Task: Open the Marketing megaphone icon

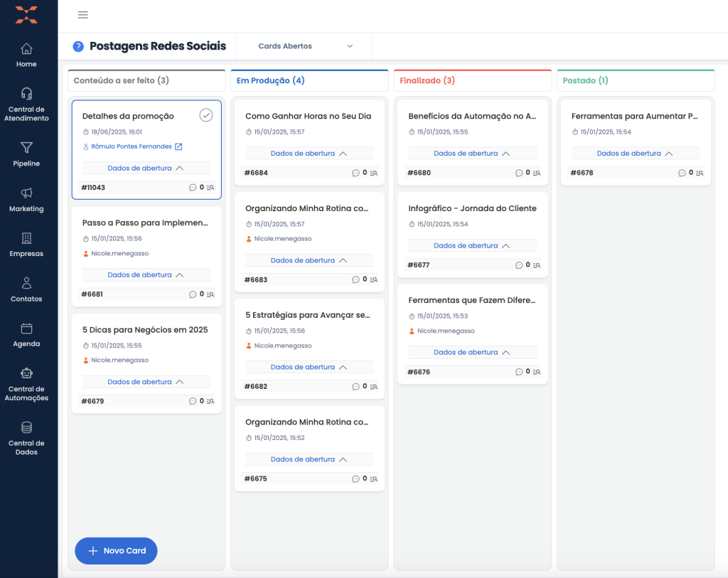Action: click(26, 193)
